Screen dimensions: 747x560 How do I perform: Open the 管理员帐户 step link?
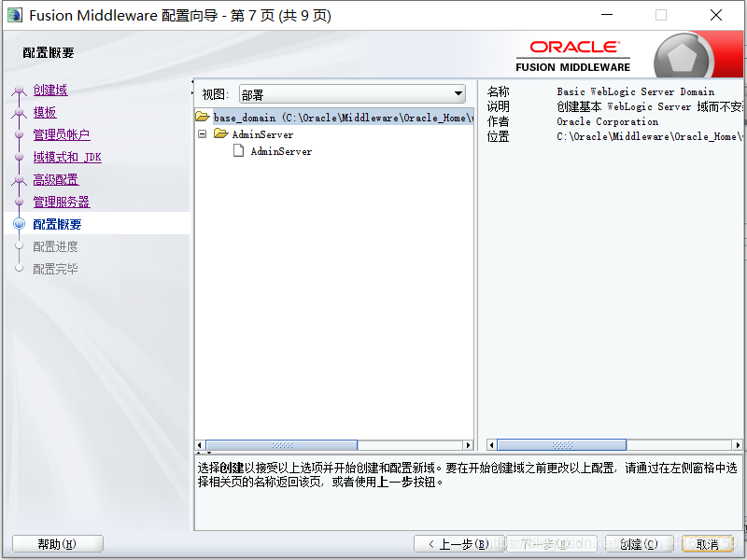(x=62, y=134)
